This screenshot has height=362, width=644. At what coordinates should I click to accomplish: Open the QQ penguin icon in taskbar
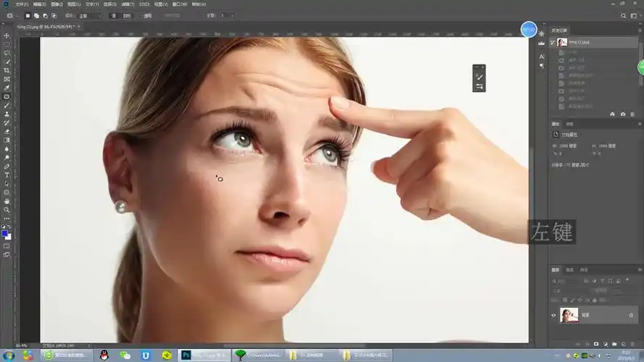[104, 355]
